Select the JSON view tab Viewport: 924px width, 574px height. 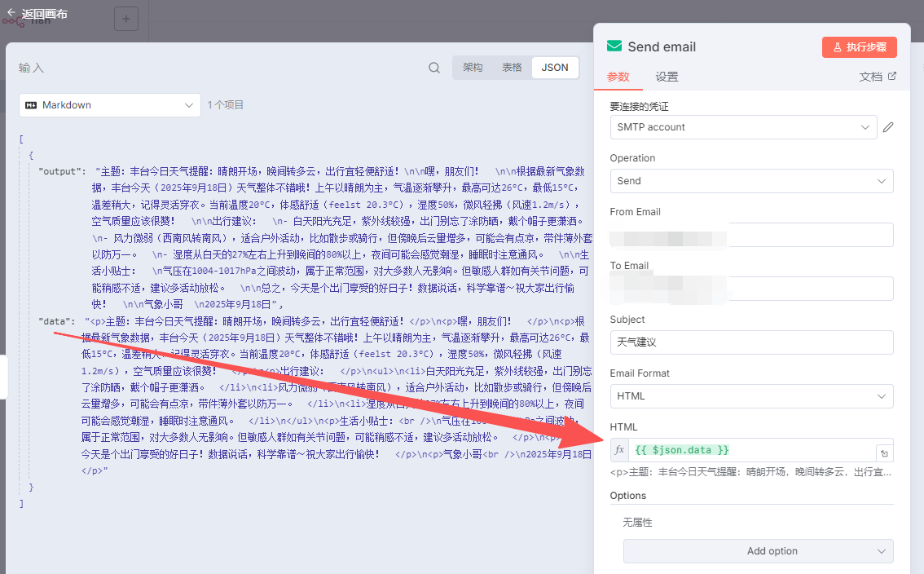pos(555,68)
